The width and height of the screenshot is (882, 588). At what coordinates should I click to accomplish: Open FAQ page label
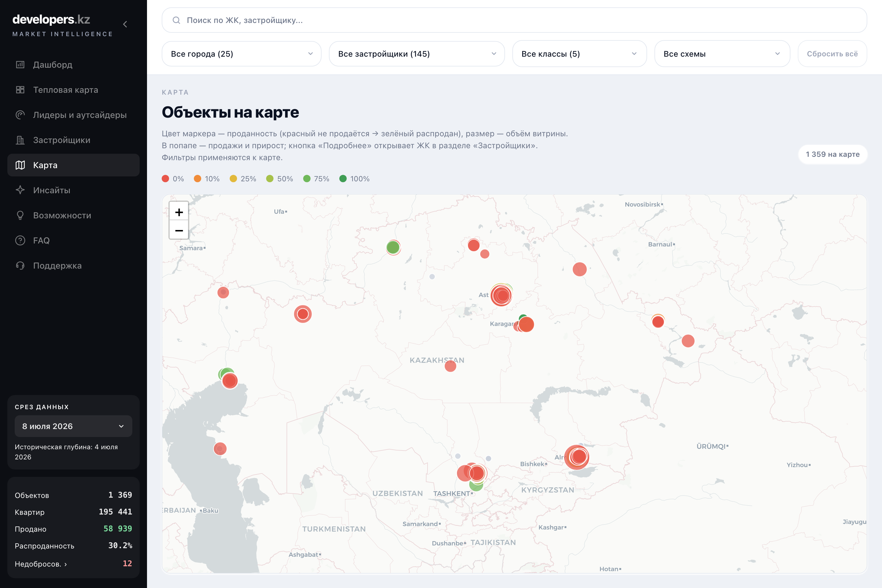click(41, 240)
